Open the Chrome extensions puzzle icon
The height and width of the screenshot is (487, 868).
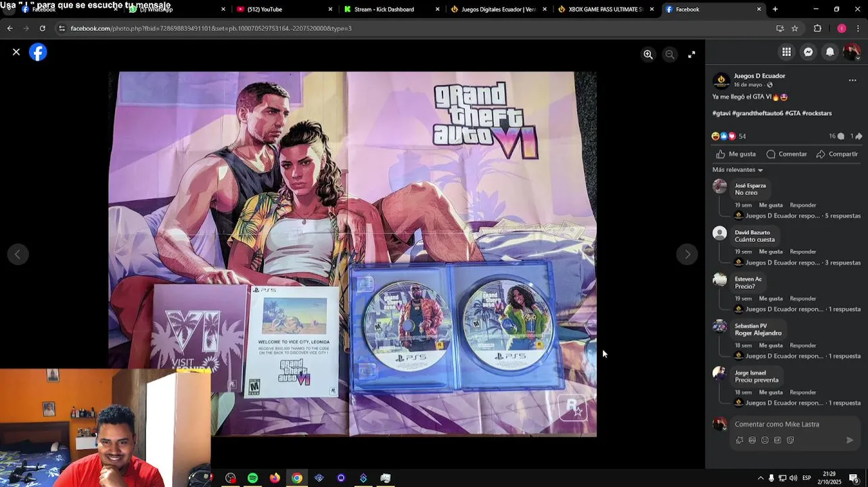tap(817, 28)
